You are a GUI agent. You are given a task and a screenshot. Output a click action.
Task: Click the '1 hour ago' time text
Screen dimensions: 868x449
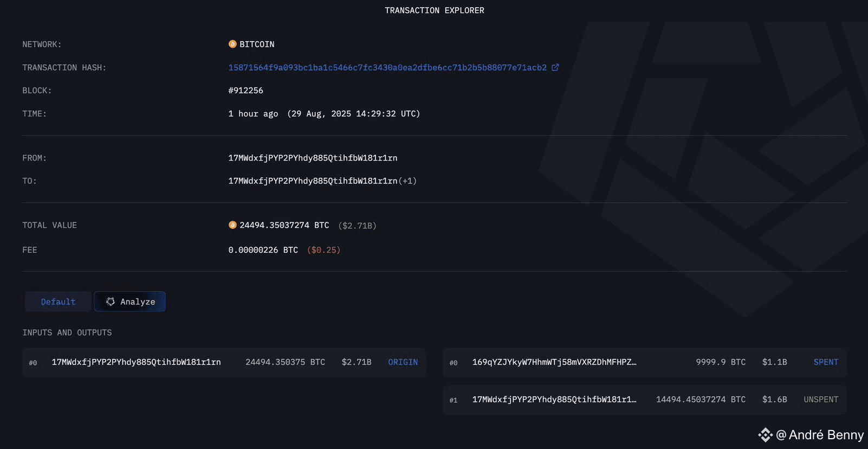253,114
